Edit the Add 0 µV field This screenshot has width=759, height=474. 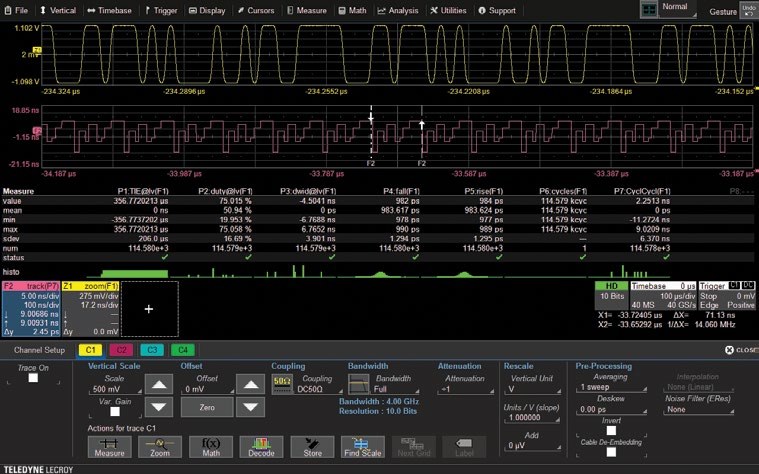pos(532,445)
